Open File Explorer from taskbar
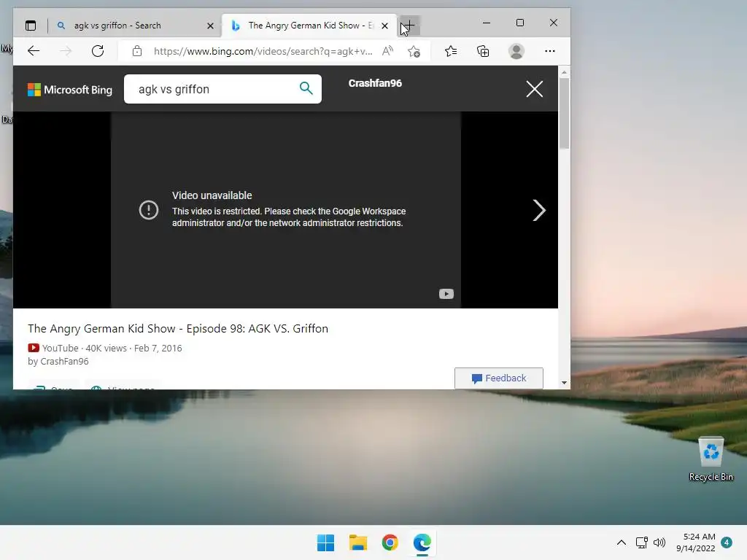Viewport: 747px width, 560px height. (x=357, y=542)
